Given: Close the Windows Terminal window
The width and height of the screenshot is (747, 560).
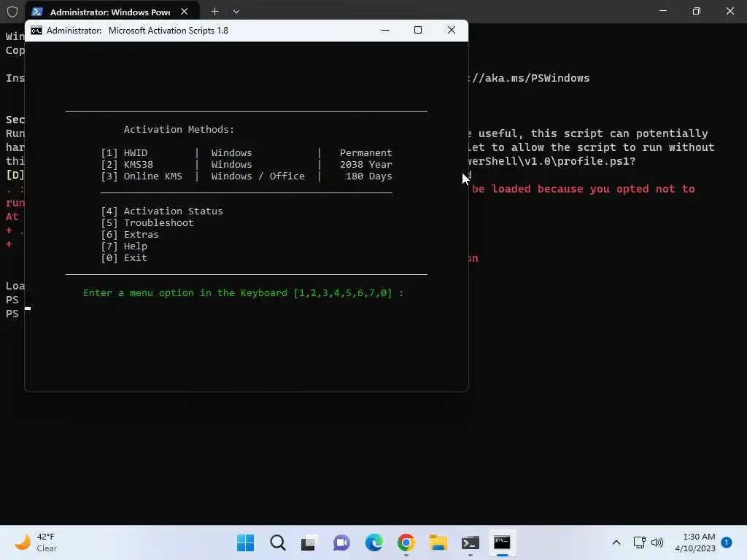Looking at the screenshot, I should pos(729,11).
